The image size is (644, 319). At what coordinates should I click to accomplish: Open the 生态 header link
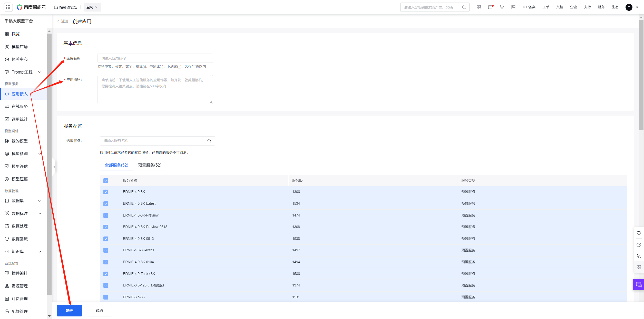point(615,7)
